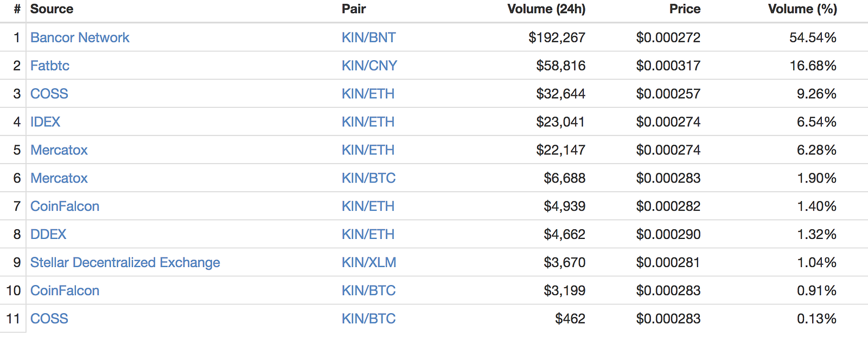
Task: Click CoinFalcon link in row 10
Action: [65, 291]
